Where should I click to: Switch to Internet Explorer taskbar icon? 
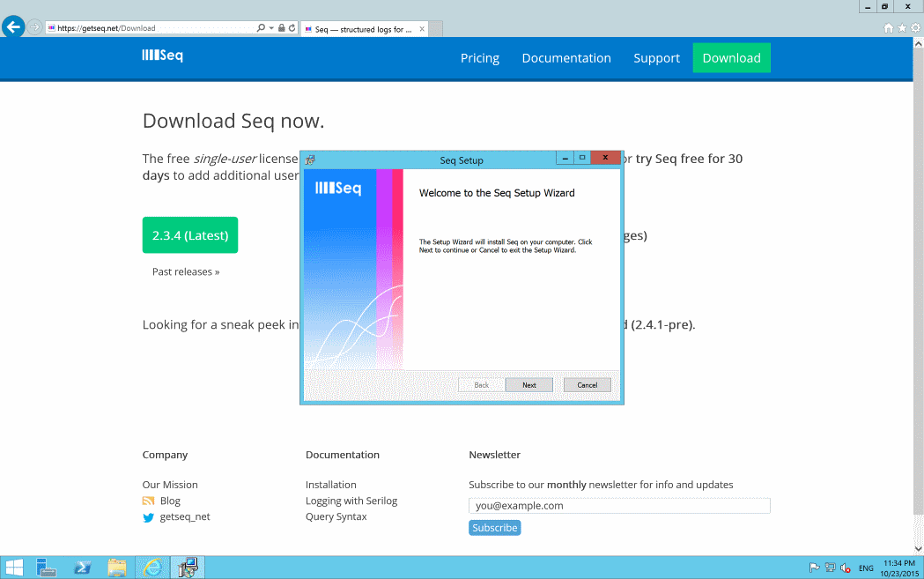pyautogui.click(x=152, y=568)
